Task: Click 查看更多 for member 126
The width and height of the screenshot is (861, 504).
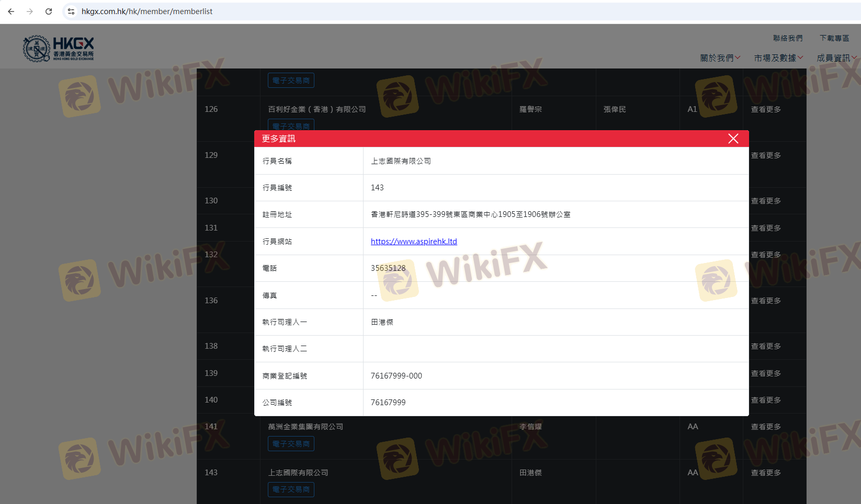Action: tap(766, 109)
